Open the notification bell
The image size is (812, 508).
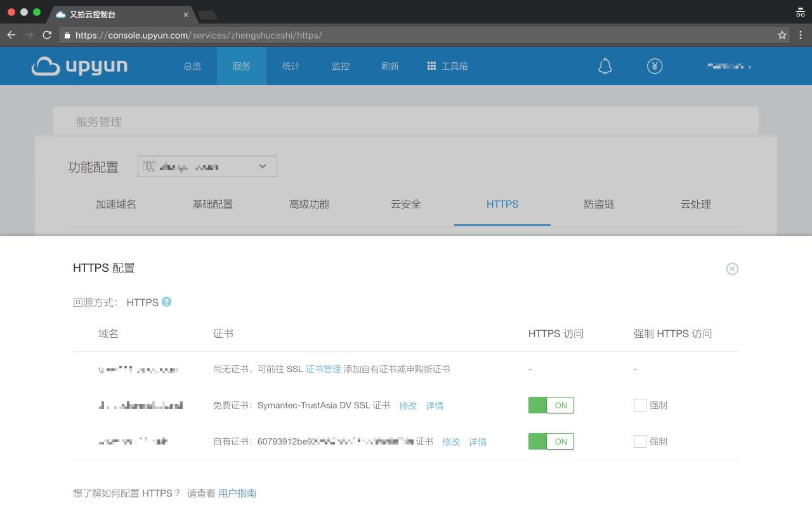[x=605, y=66]
